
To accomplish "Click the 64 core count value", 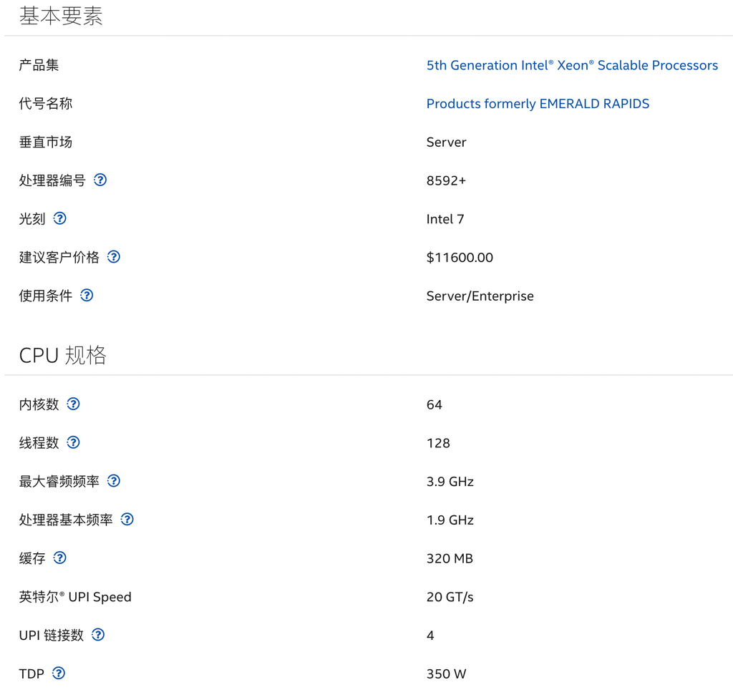I will (435, 404).
